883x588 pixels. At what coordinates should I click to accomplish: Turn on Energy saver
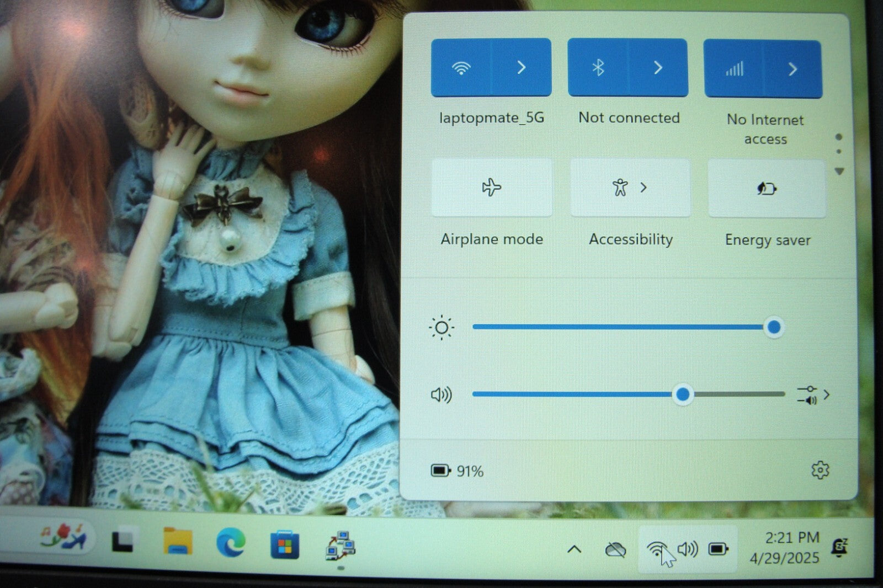coord(767,189)
